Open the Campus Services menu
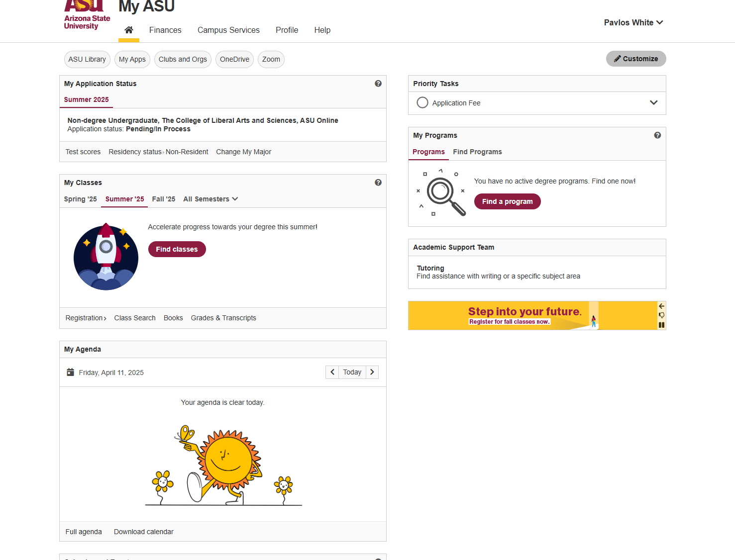The width and height of the screenshot is (735, 560). coord(228,30)
